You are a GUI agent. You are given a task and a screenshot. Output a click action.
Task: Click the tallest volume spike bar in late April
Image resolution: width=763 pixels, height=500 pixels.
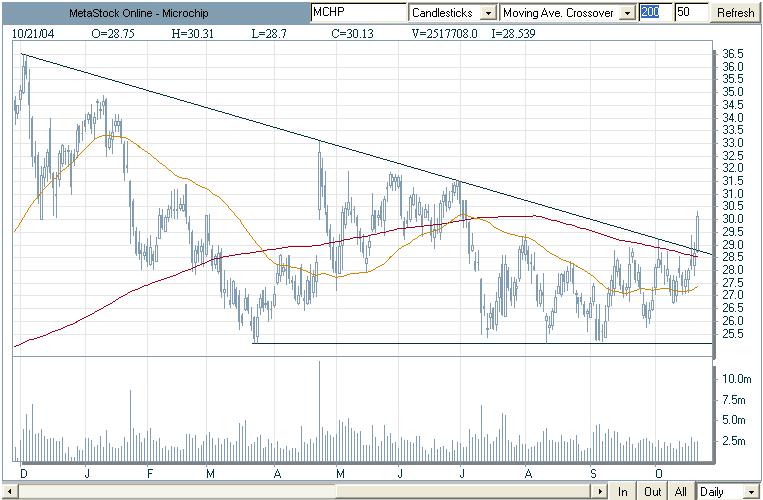(x=320, y=411)
